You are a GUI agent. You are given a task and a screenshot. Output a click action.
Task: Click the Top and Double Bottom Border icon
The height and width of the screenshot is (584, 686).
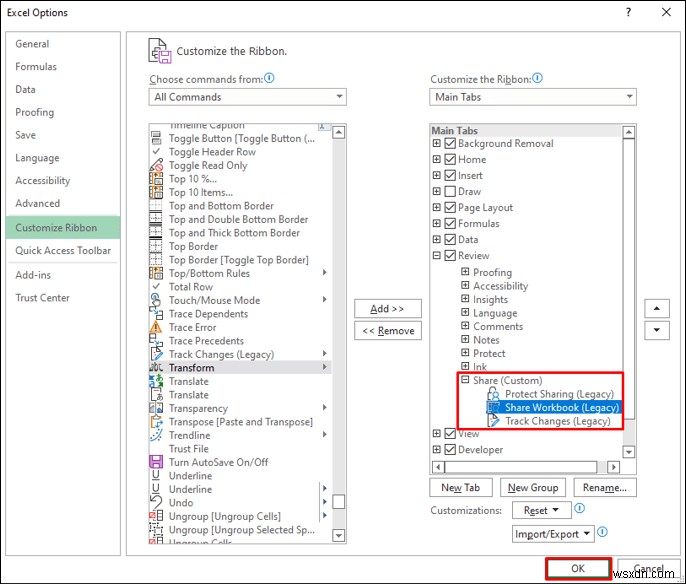point(156,220)
